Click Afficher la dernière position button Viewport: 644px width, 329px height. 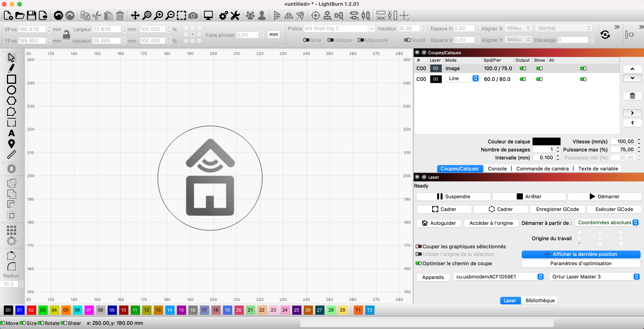click(581, 254)
